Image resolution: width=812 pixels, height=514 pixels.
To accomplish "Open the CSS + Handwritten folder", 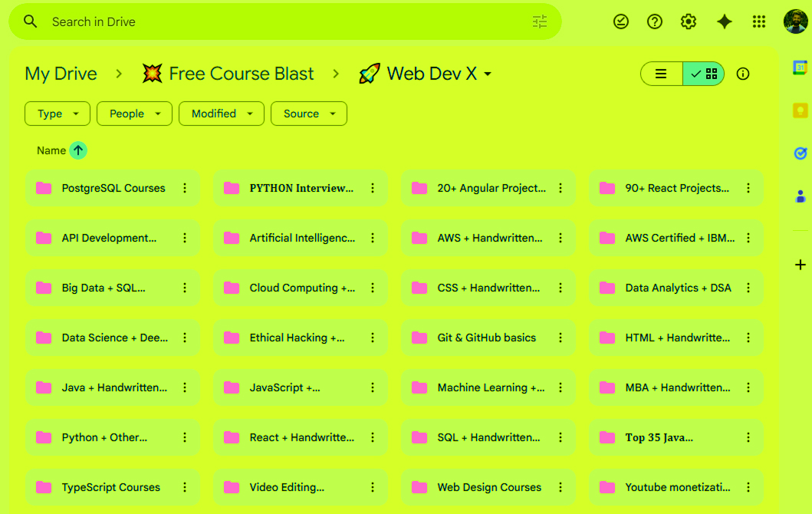I will 488,288.
